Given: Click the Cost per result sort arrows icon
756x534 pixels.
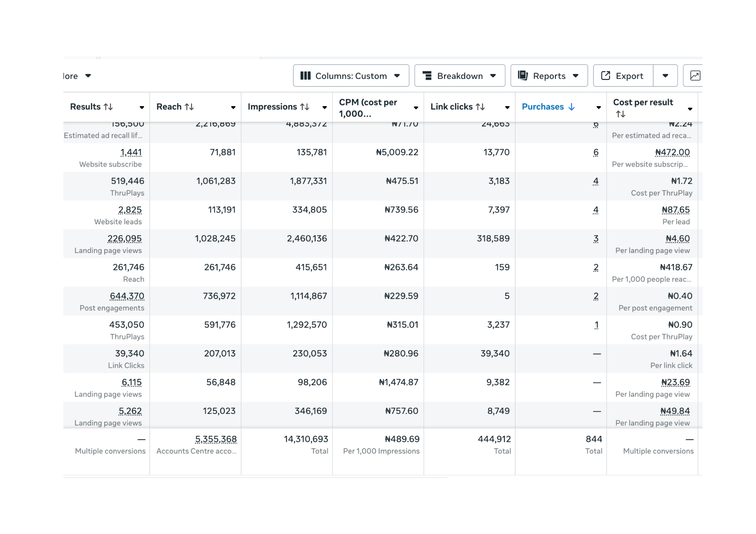Looking at the screenshot, I should pyautogui.click(x=621, y=114).
